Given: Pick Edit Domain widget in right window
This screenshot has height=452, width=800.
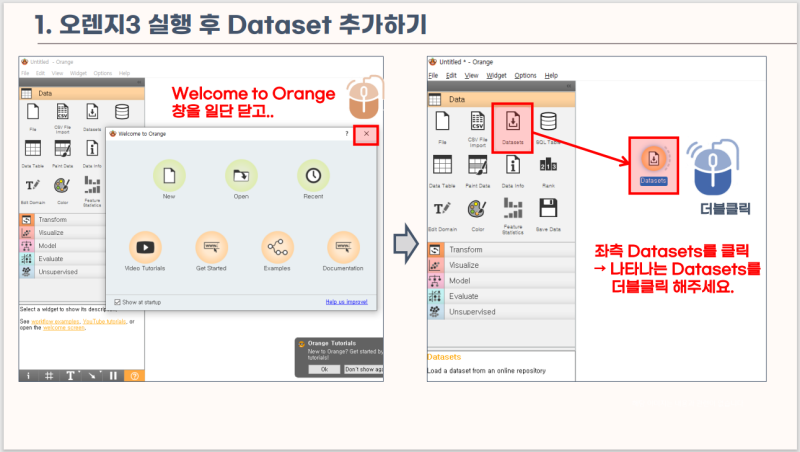Looking at the screenshot, I should coord(442,215).
